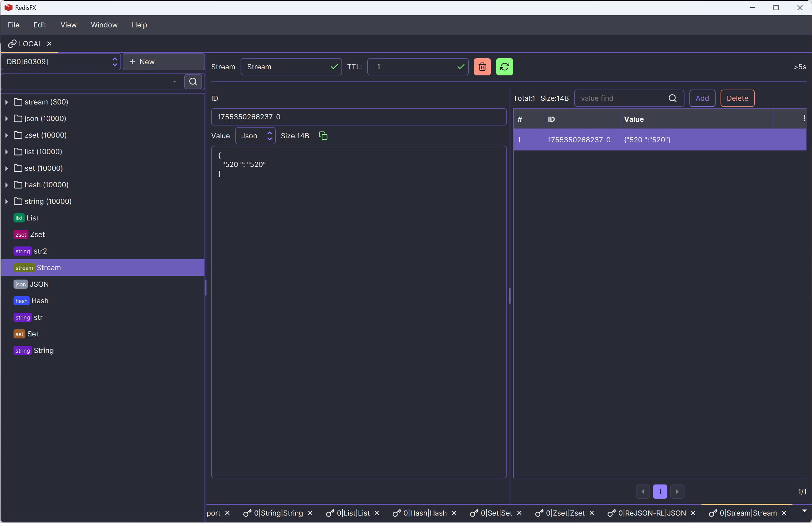Go to next page with the right arrow
The height and width of the screenshot is (523, 812).
[x=677, y=492]
